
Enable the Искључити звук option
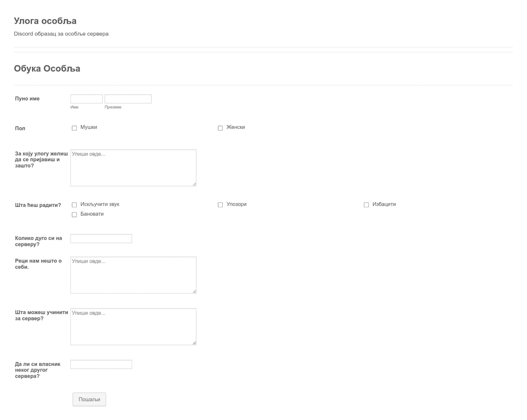[x=75, y=204]
